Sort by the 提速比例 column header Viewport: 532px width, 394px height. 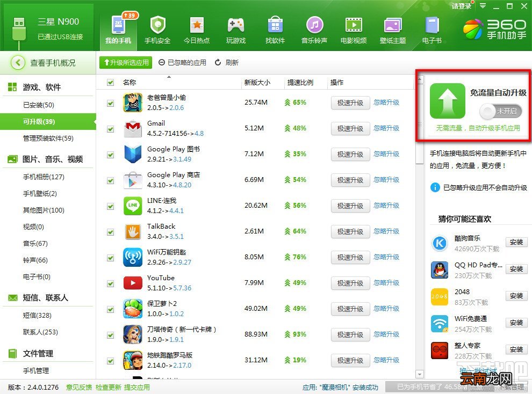click(x=300, y=82)
